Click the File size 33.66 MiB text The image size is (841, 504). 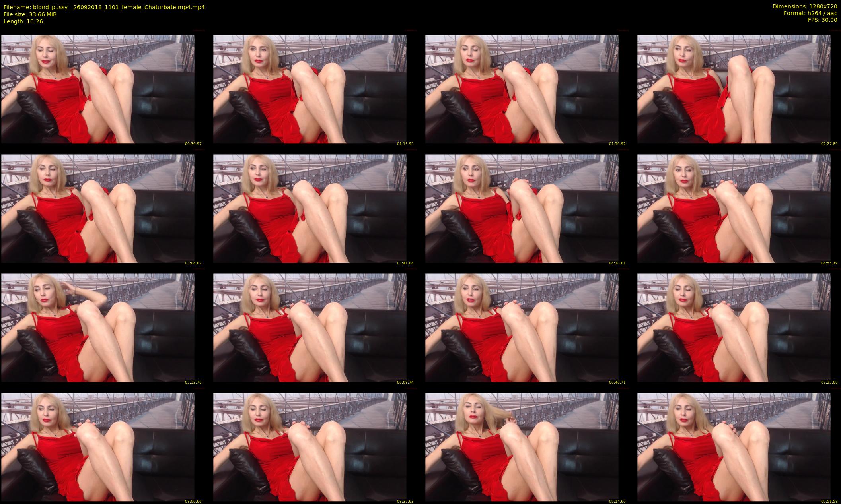point(30,14)
